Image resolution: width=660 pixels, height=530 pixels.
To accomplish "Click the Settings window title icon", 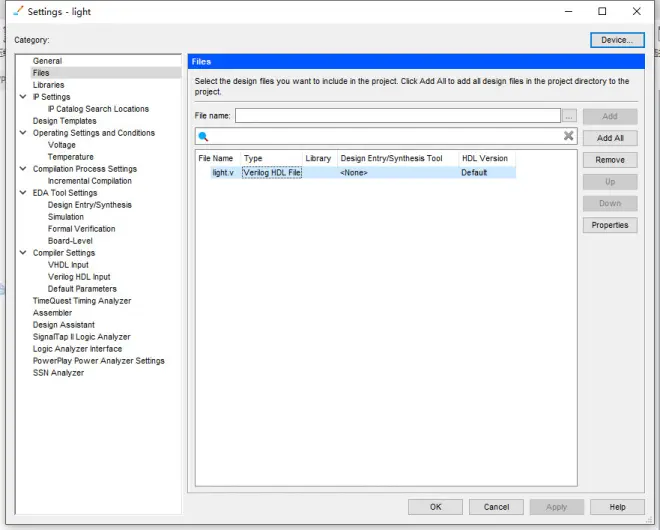I will [18, 11].
